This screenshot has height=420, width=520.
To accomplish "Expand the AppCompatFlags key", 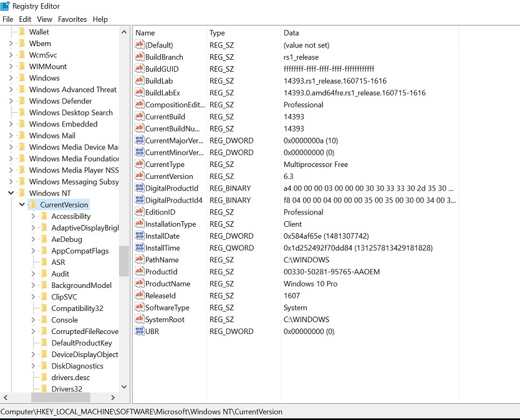I will tap(33, 251).
